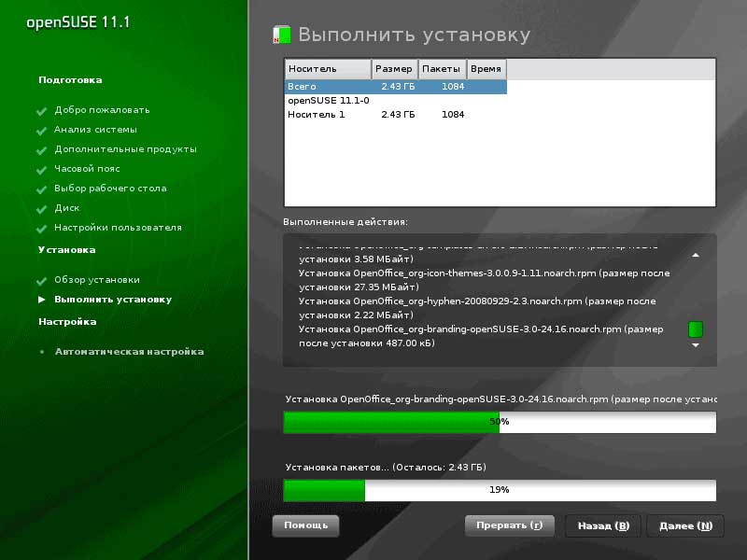Viewport: 747px width, 560px height.
Task: Click checkmark beside Настройки пользователя
Action: pyautogui.click(x=41, y=229)
